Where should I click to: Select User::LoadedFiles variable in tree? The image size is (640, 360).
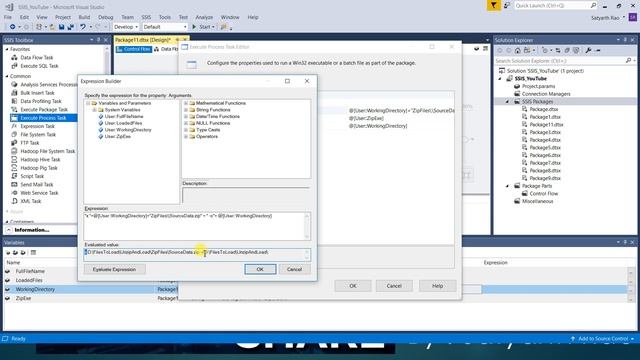(123, 123)
